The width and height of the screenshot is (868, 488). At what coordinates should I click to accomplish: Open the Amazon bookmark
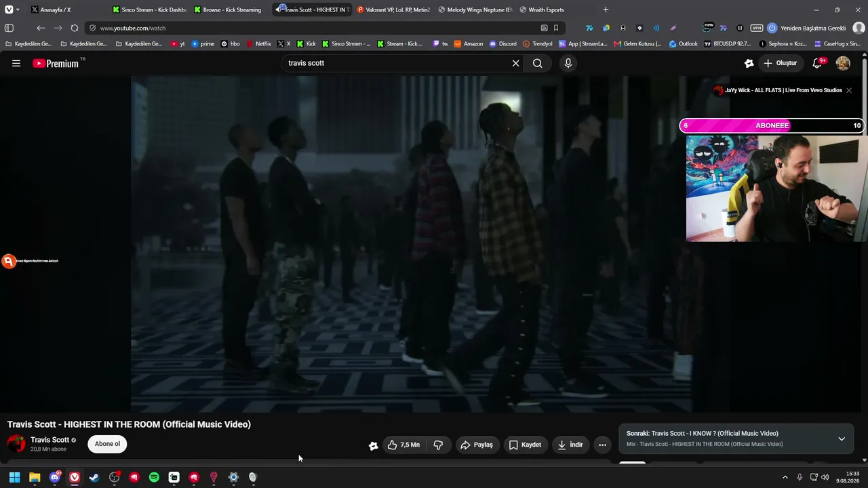click(468, 43)
